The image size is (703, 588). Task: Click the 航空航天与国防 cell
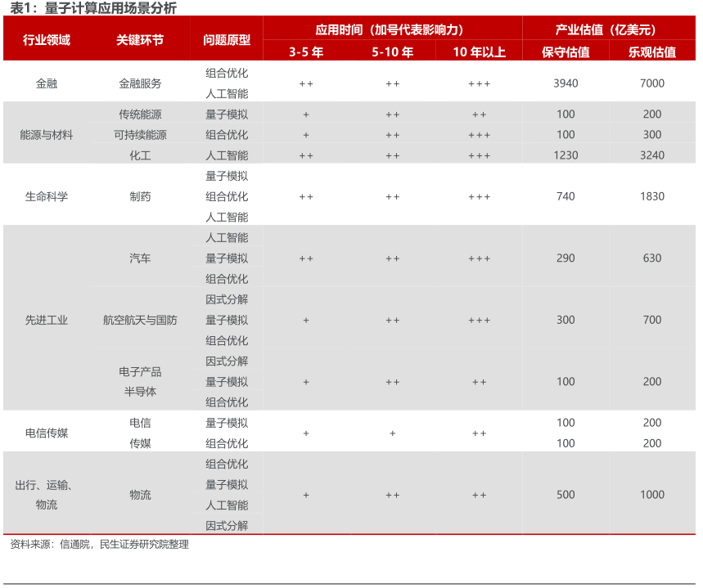coord(140,320)
